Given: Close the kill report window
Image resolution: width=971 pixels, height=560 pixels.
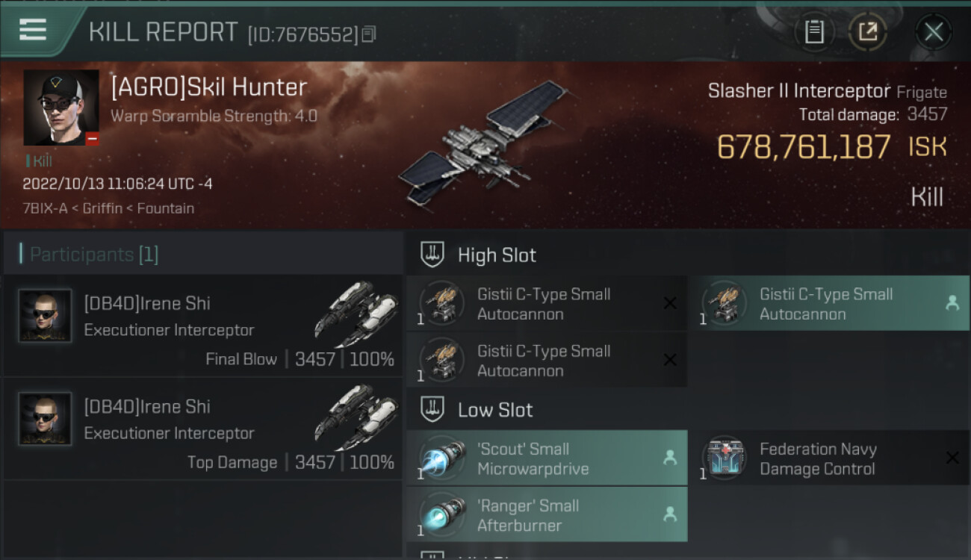Looking at the screenshot, I should (x=933, y=31).
